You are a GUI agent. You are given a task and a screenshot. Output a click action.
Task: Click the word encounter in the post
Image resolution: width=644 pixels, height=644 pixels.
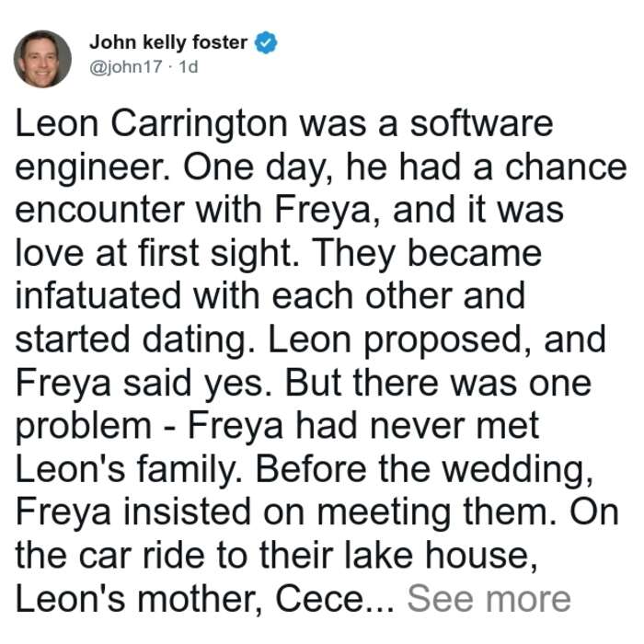point(99,211)
